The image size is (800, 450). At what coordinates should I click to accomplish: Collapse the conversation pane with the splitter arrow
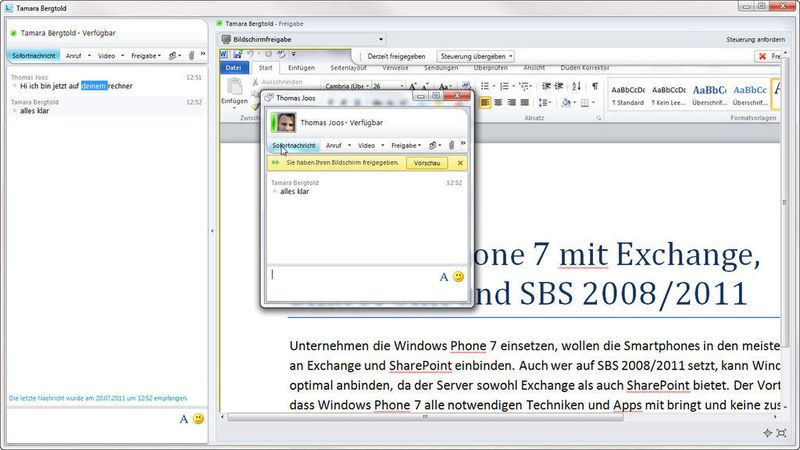click(212, 231)
